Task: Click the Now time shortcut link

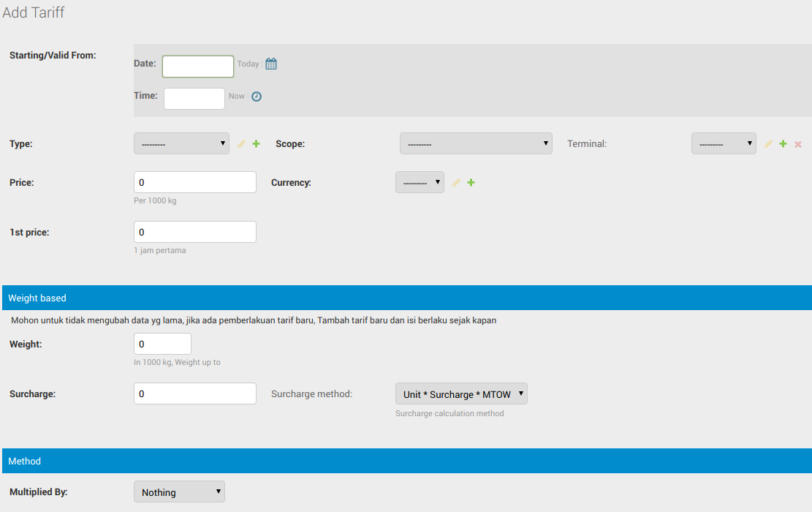Action: point(237,97)
